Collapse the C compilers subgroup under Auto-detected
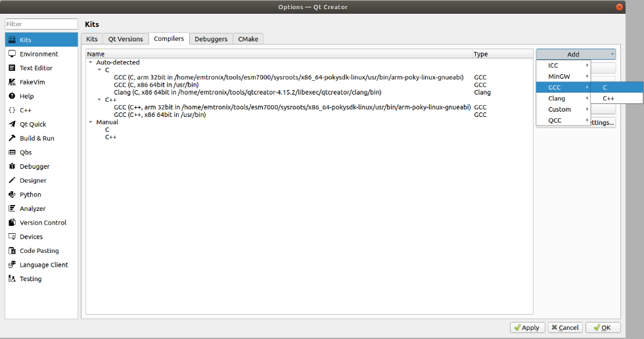 99,70
